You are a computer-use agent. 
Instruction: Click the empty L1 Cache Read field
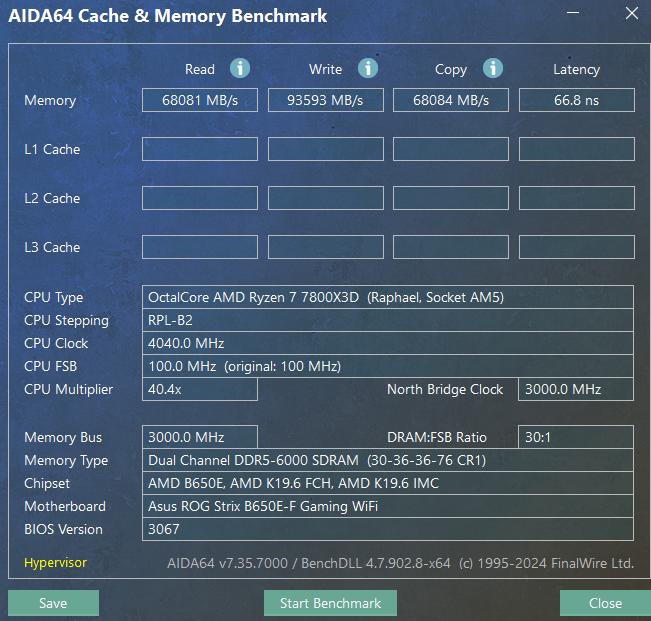pos(200,149)
